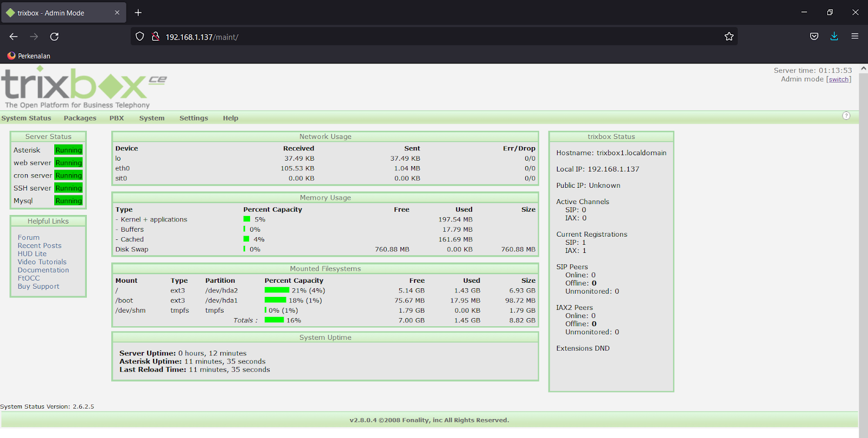The width and height of the screenshot is (868, 438).
Task: Click the Current Registrations heading
Action: (x=591, y=234)
